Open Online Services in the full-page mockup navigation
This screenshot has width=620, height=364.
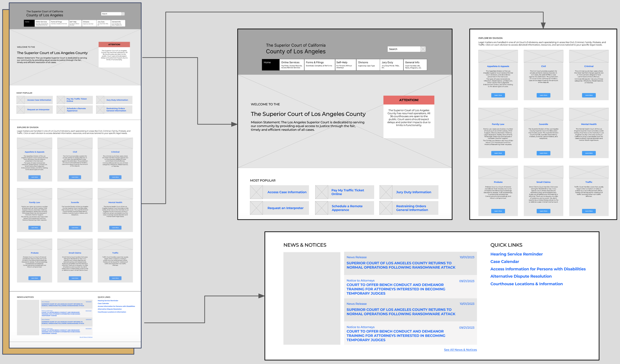(42, 23)
